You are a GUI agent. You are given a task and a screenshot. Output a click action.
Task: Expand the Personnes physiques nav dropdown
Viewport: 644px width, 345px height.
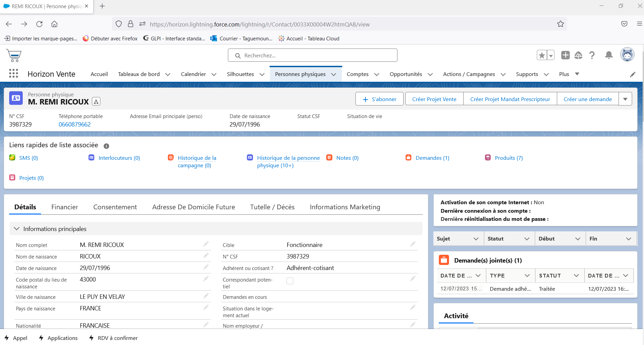pyautogui.click(x=334, y=75)
